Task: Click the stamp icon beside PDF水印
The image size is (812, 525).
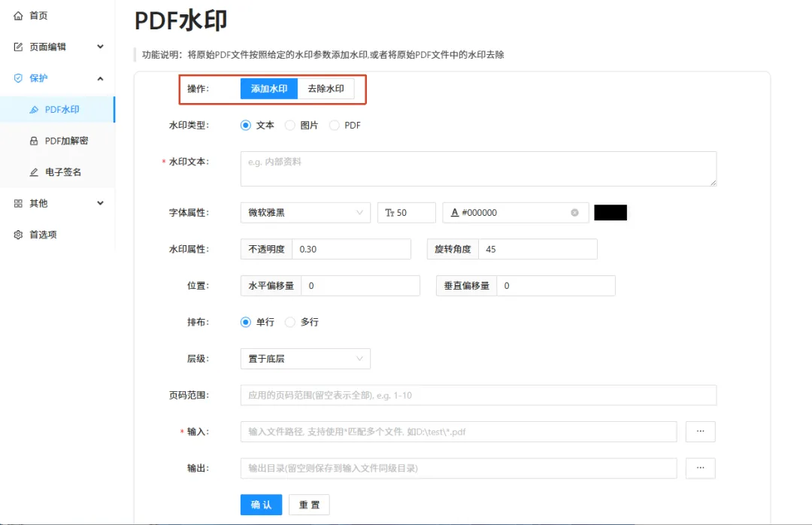Action: (34, 109)
